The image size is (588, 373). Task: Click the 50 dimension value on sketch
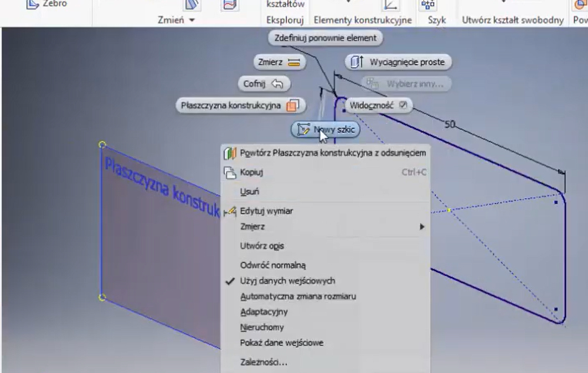coord(450,125)
